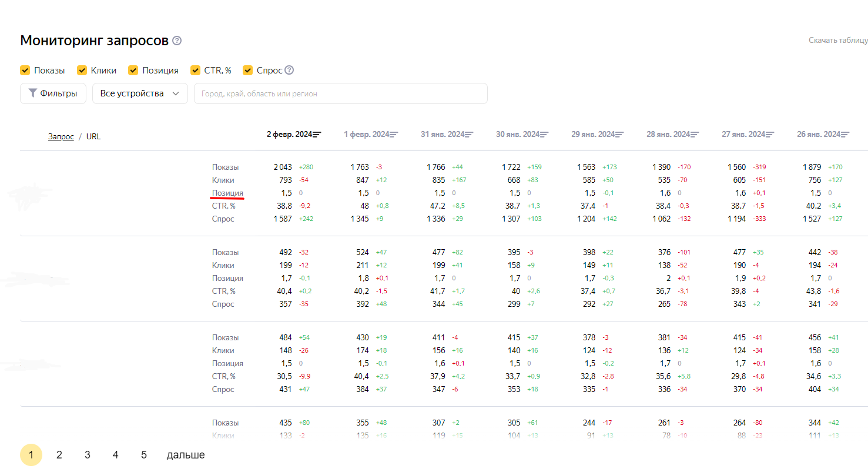Viewport: 868px width, 469px height.
Task: Click the change value -319
Action: 760,168
